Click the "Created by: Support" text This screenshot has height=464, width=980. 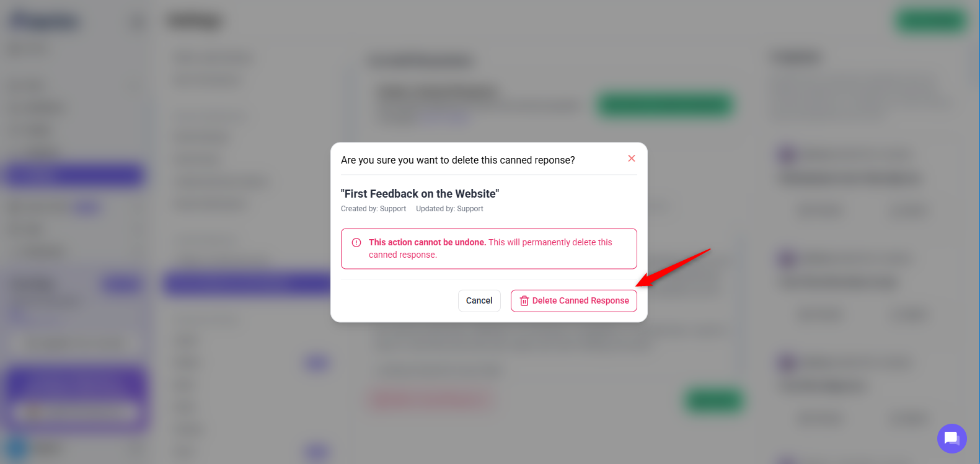click(373, 209)
